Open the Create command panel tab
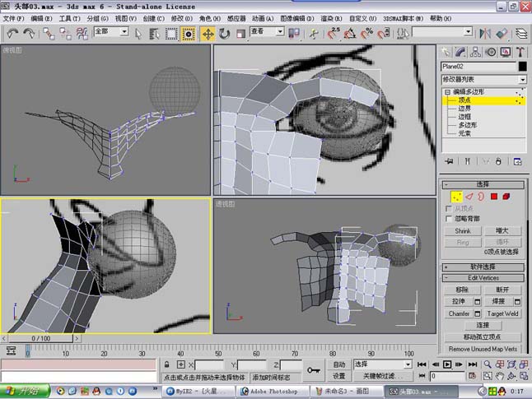The image size is (532, 399). tap(446, 52)
